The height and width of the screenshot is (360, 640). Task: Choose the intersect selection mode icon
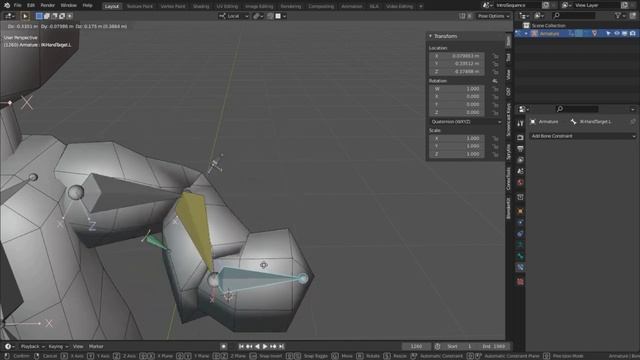click(x=70, y=16)
